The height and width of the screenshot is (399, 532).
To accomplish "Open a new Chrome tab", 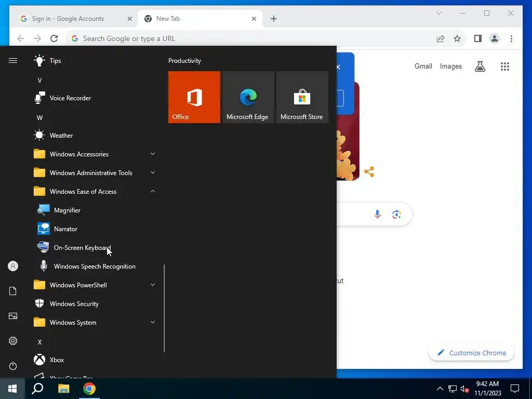I will click(x=273, y=19).
